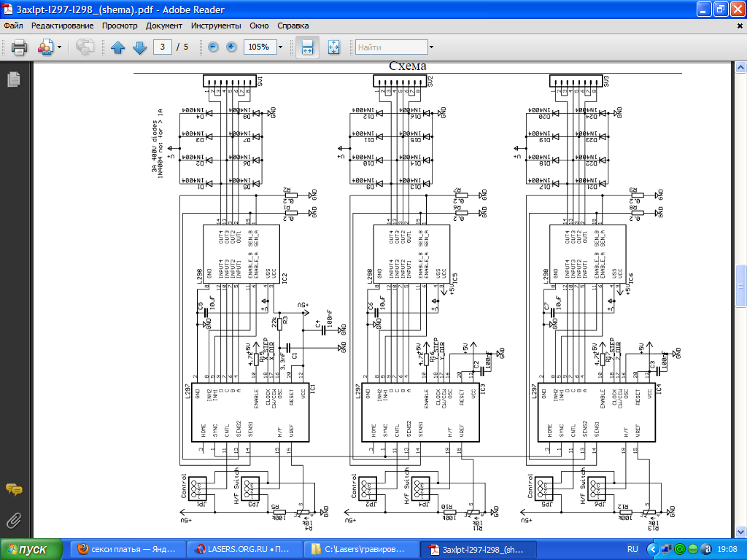Open the Файл menu

tap(13, 26)
